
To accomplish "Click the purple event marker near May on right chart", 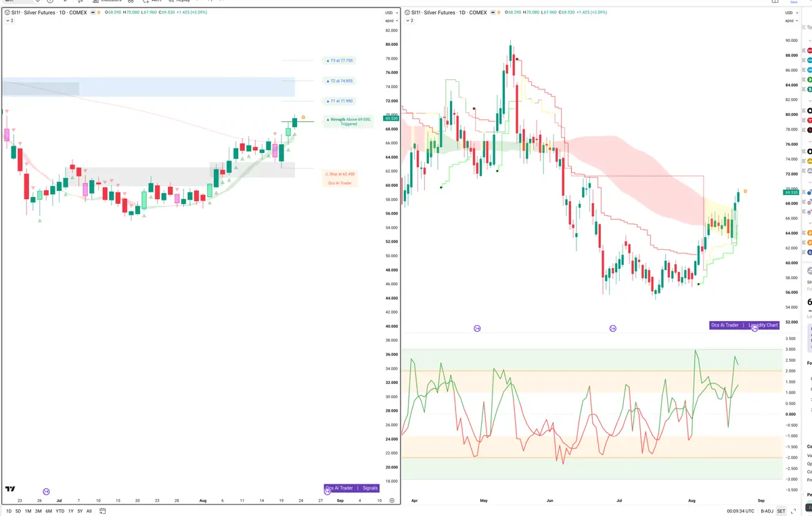I will tap(477, 328).
